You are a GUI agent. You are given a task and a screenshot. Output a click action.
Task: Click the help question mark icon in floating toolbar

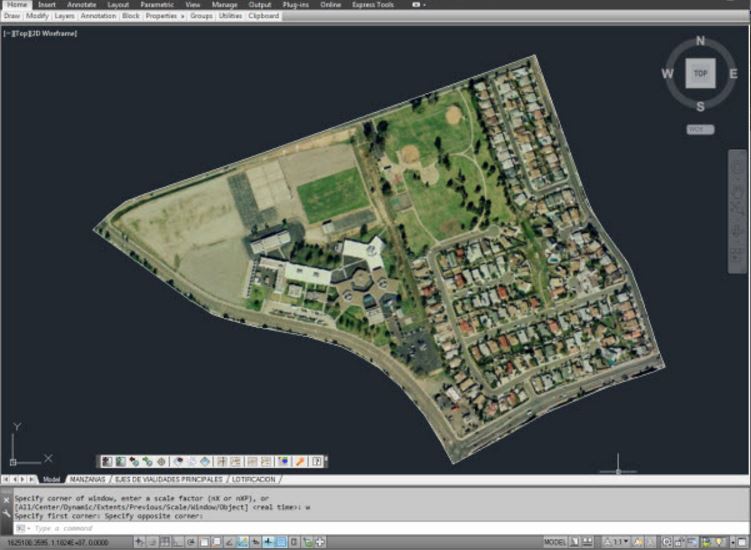[x=317, y=462]
